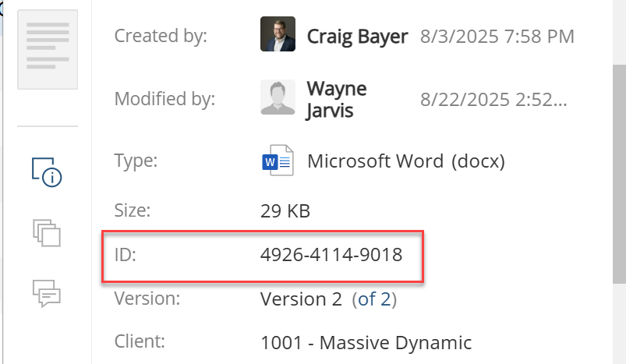Open the comments panel icon
This screenshot has height=364, width=626.
(x=47, y=292)
